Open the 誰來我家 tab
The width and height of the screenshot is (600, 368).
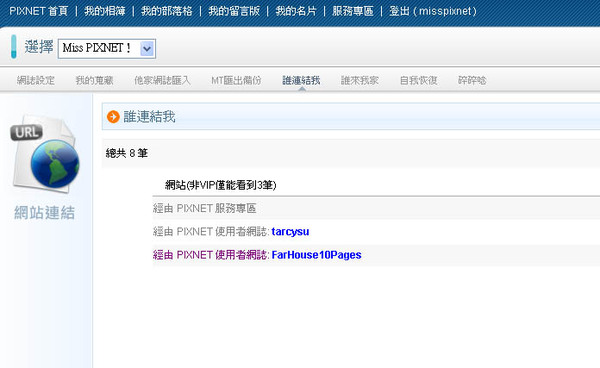360,80
